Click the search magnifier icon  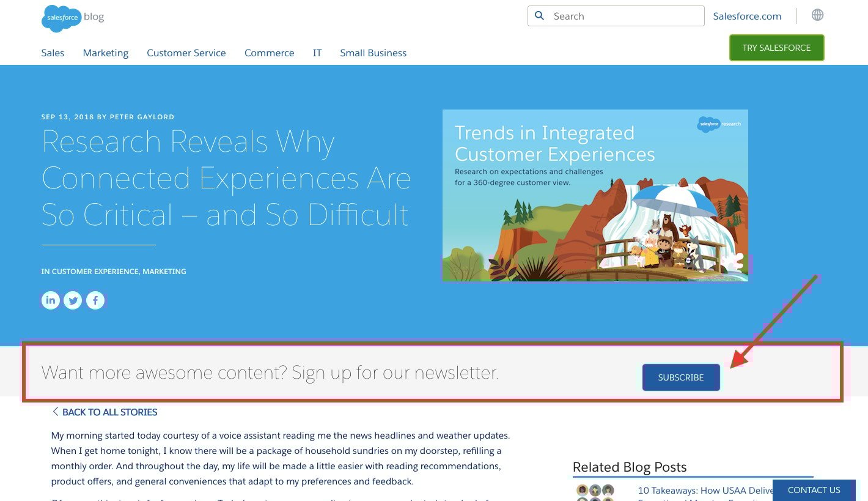tap(539, 16)
